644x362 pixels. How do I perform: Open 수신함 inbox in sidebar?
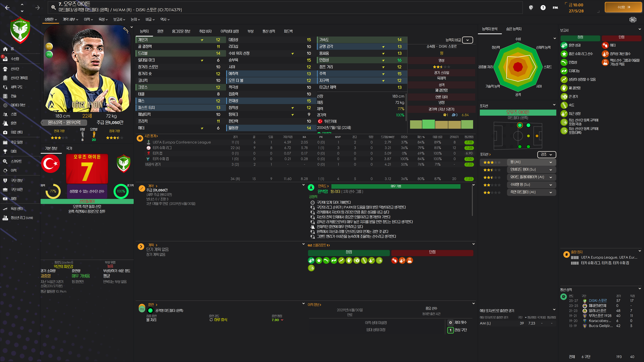tap(15, 59)
